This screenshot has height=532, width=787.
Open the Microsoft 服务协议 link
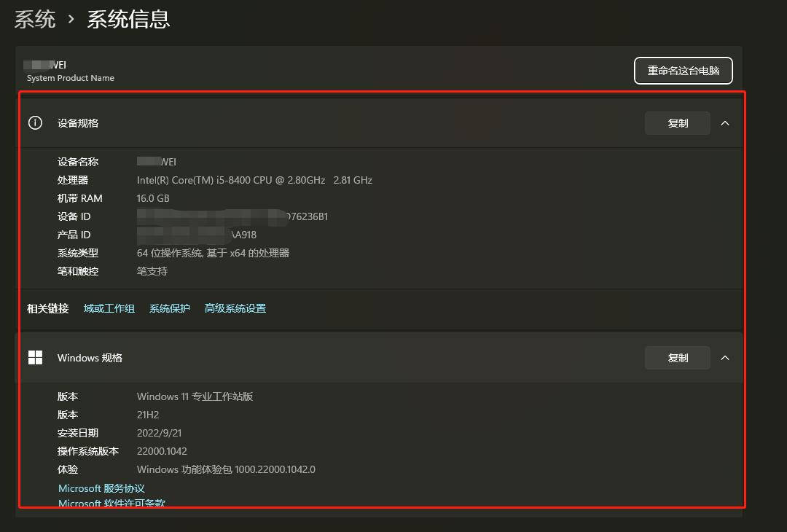click(x=101, y=488)
